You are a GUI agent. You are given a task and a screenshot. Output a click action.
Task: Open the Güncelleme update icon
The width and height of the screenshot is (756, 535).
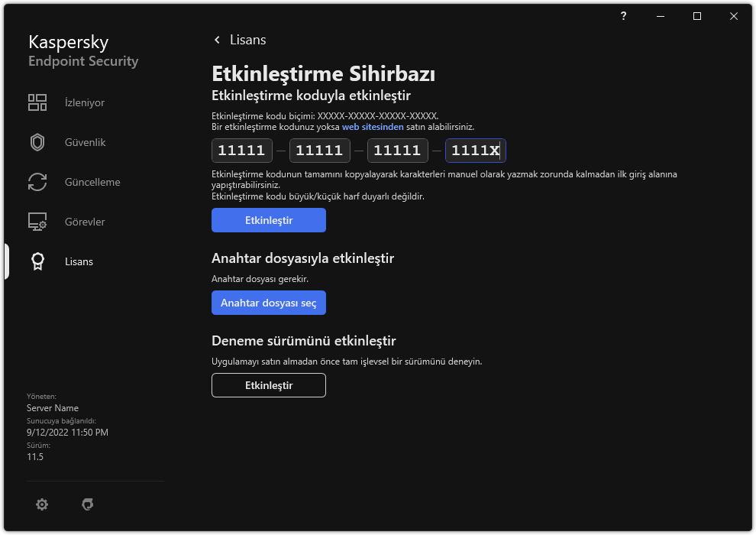click(x=37, y=182)
